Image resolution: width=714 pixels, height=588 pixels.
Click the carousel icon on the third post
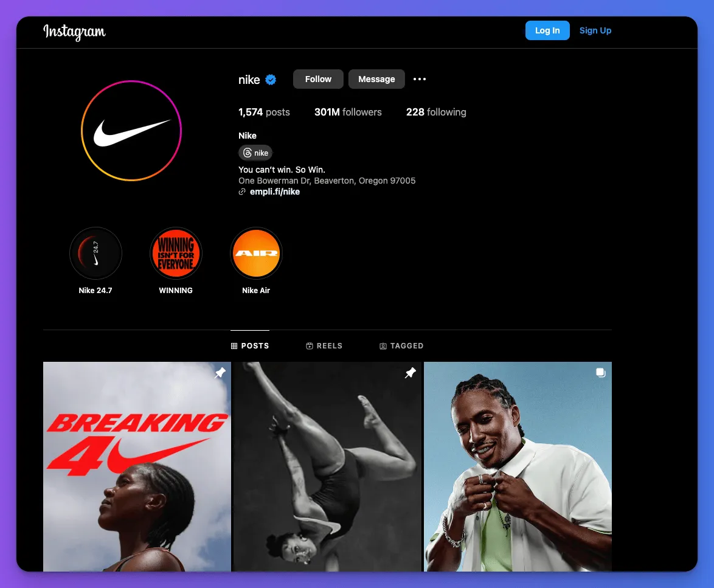[601, 373]
